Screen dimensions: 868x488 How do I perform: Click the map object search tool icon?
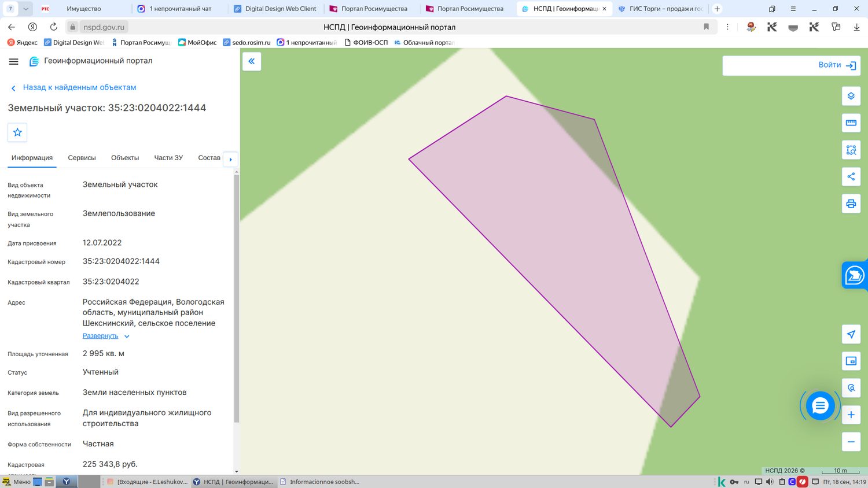[851, 388]
